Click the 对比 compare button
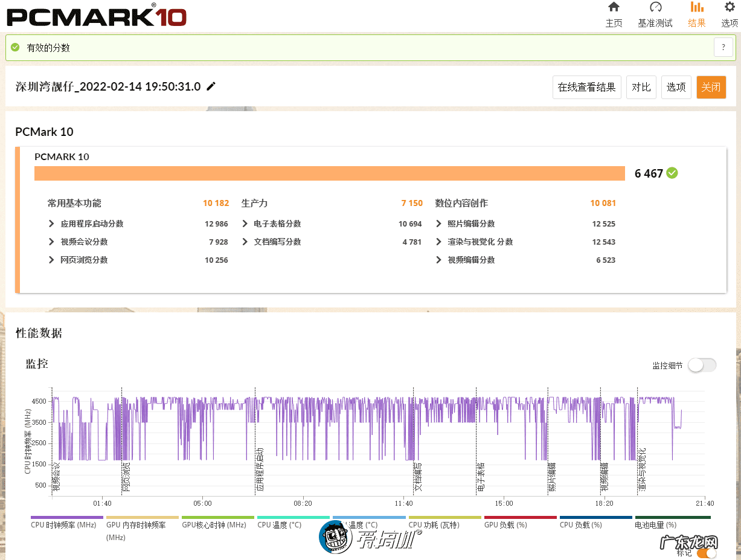This screenshot has width=741, height=560. pos(641,87)
